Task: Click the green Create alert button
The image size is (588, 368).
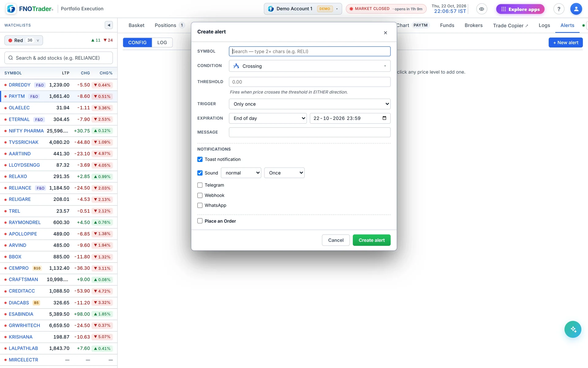Action: 371,240
